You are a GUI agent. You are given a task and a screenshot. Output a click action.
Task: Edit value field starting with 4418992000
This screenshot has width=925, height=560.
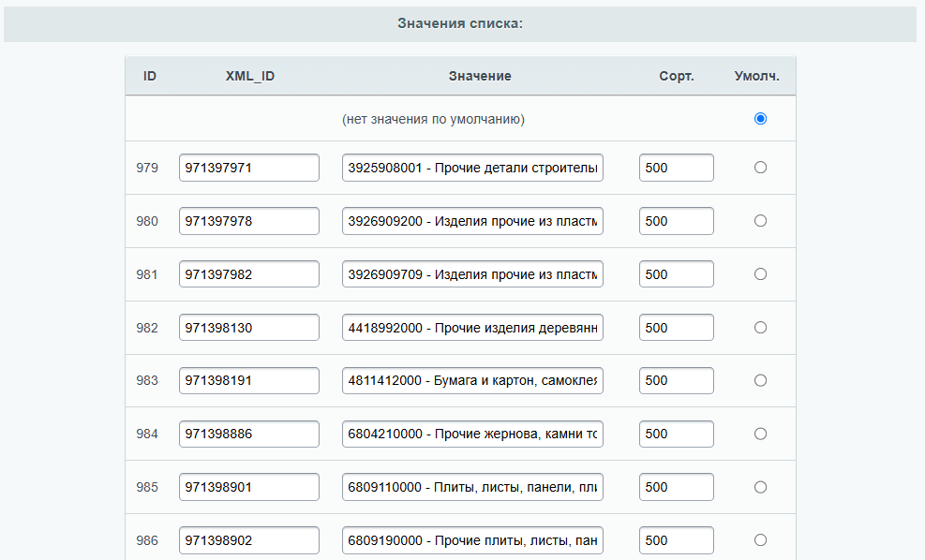tap(472, 328)
